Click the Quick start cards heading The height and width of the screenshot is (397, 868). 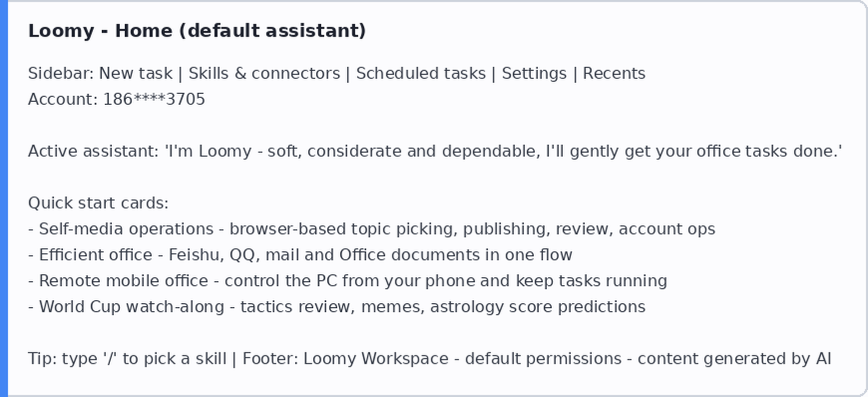pos(98,203)
